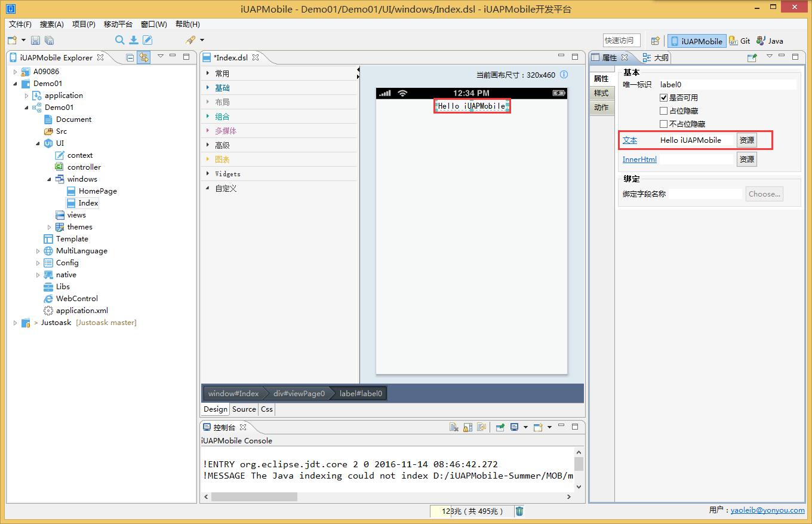Open the New wizard dropdown arrow
The image size is (812, 524).
(23, 40)
